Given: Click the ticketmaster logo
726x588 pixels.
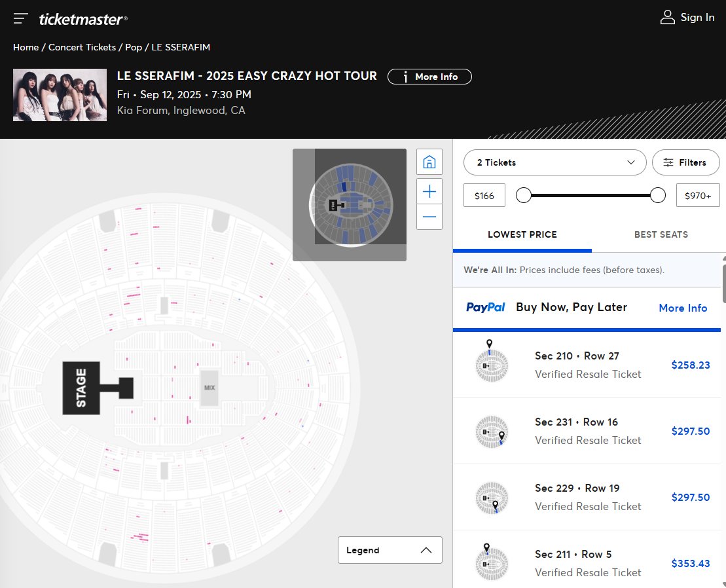Looking at the screenshot, I should 83,19.
